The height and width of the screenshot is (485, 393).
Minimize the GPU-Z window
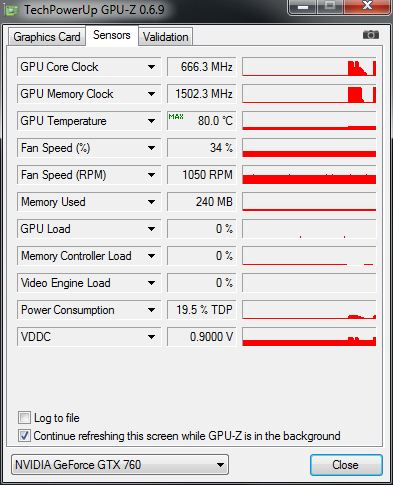tap(303, 7)
